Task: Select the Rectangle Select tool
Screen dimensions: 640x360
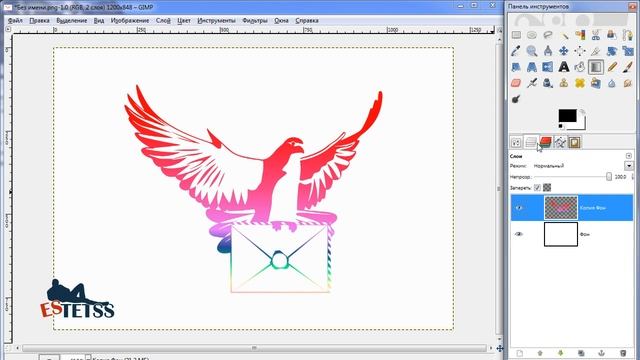Action: (x=516, y=35)
